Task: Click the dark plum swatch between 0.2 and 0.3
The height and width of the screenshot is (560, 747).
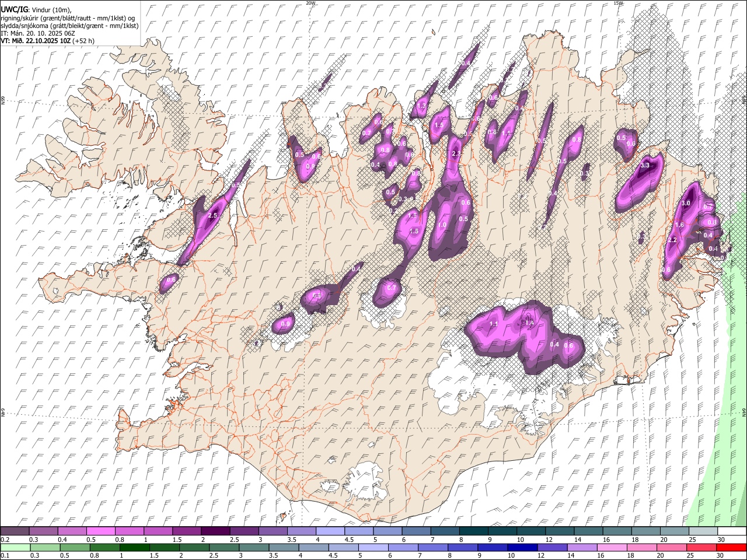Action: (x=15, y=531)
